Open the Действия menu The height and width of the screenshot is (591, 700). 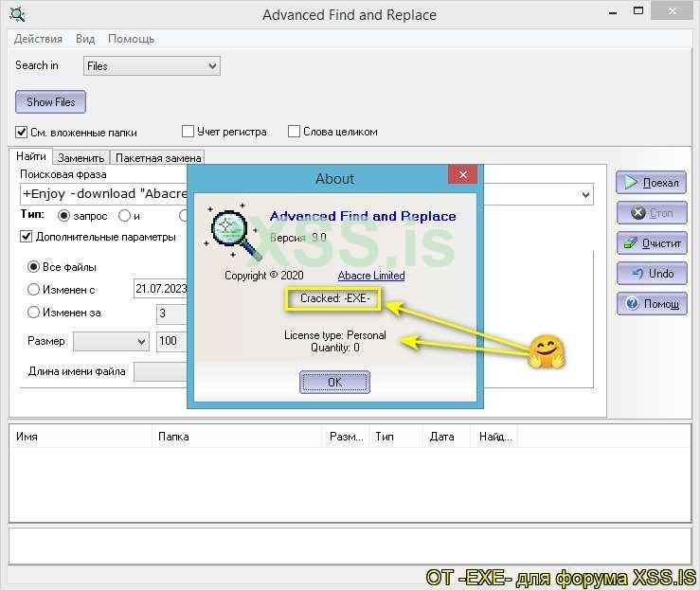click(38, 39)
